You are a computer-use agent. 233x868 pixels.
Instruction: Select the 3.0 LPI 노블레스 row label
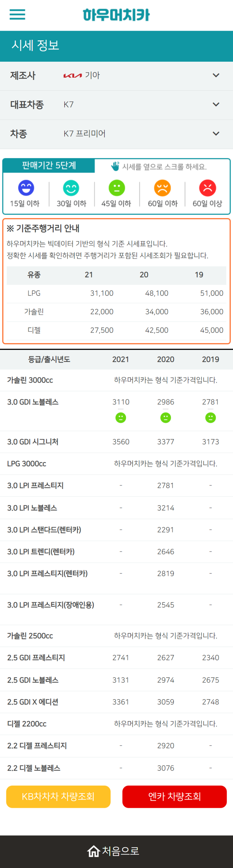click(32, 508)
